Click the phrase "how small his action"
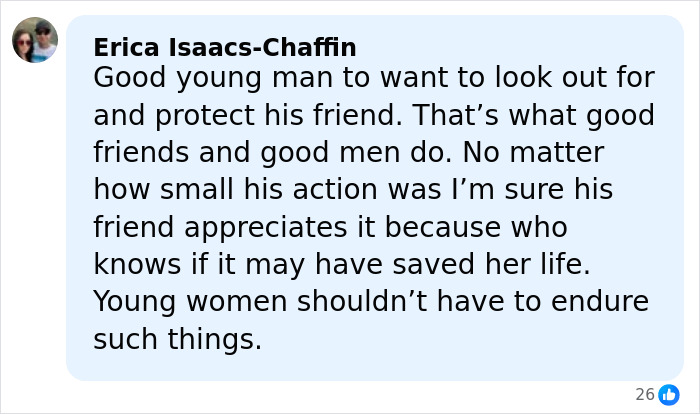Viewport: 700px width, 414px height. [243, 189]
